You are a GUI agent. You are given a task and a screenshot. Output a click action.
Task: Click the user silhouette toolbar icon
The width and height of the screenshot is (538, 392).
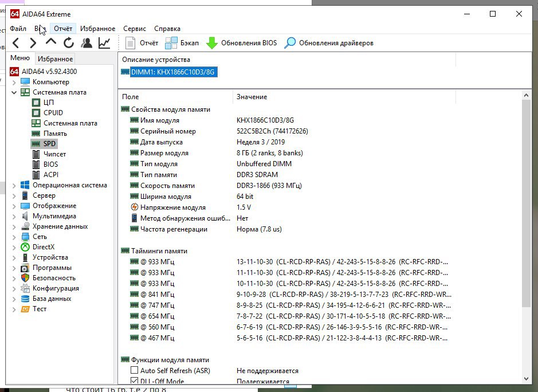pos(87,43)
